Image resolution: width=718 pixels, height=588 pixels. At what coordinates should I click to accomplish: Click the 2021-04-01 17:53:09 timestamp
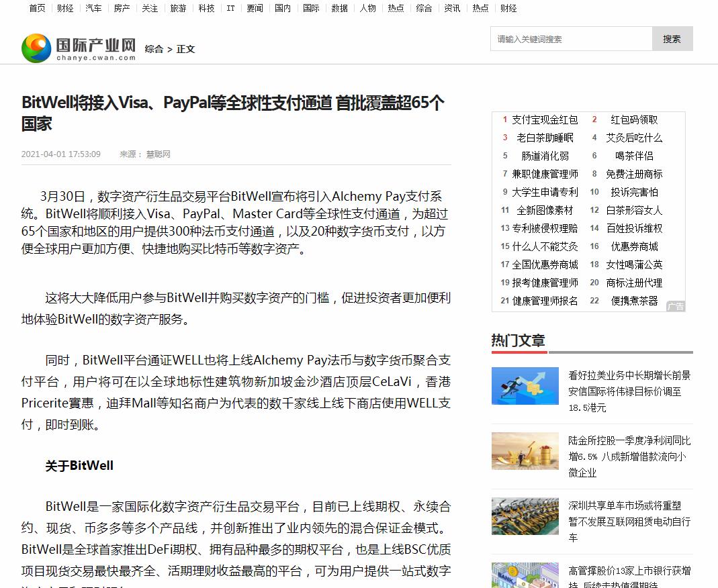(x=61, y=154)
